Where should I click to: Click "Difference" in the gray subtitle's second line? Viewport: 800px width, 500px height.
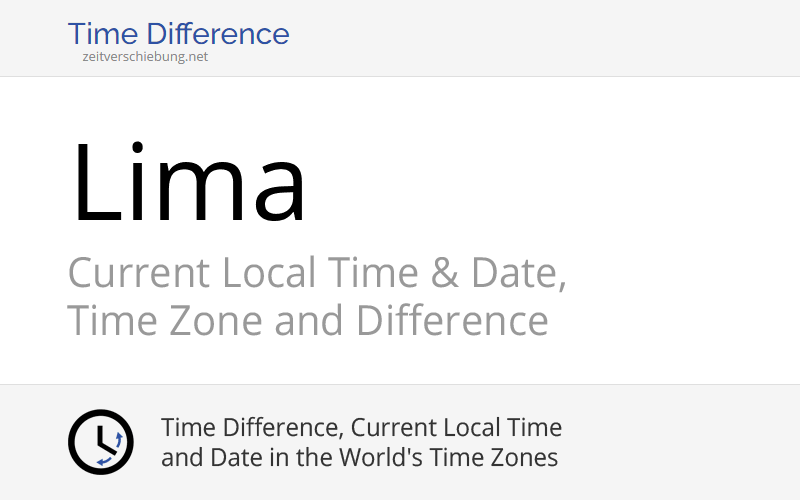tap(452, 322)
